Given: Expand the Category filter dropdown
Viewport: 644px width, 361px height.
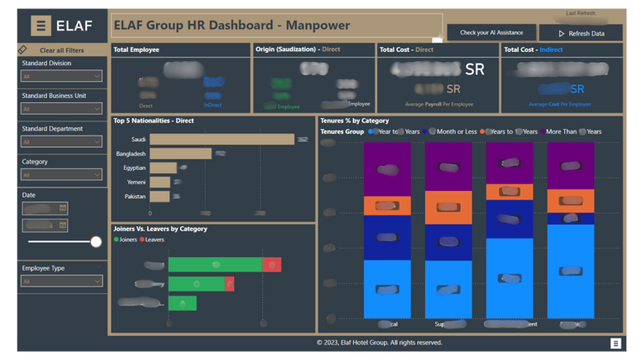Looking at the screenshot, I should (61, 175).
